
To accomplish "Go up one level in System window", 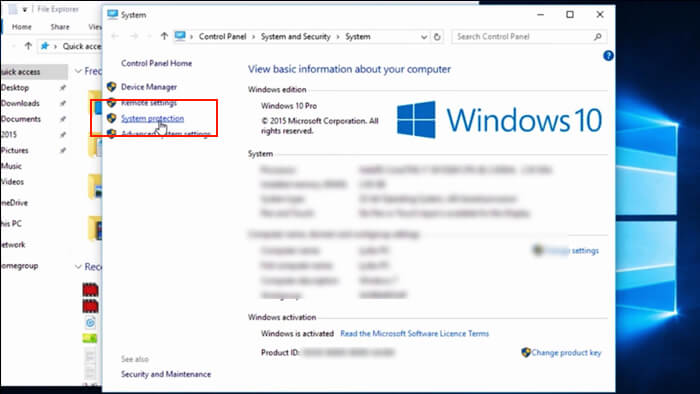I will click(164, 37).
